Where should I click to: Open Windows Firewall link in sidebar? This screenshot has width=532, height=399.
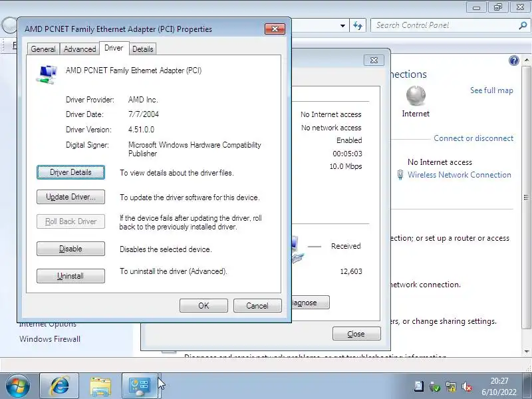[50, 339]
